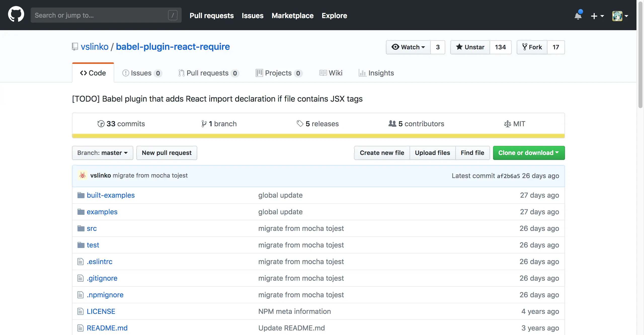This screenshot has width=644, height=335.
Task: Switch to the repository Issues tab
Action: coord(142,73)
